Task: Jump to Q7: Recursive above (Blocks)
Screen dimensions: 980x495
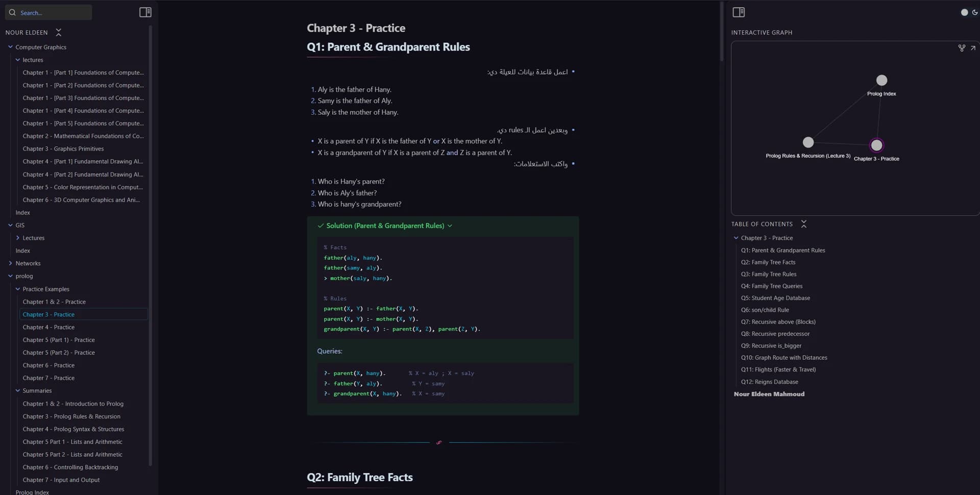Action: (x=778, y=322)
